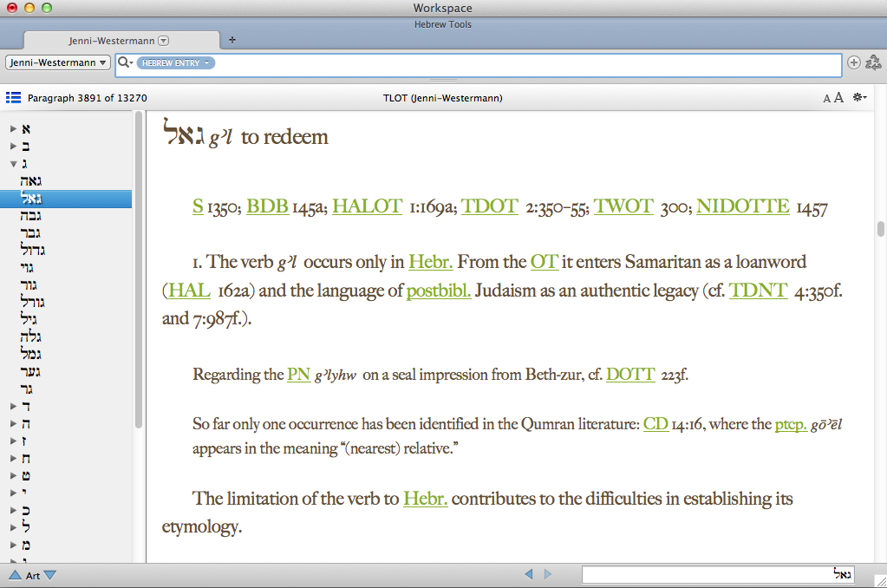Screen dimensions: 887x588
Task: Select גבר entry in sidebar
Action: coord(32,232)
